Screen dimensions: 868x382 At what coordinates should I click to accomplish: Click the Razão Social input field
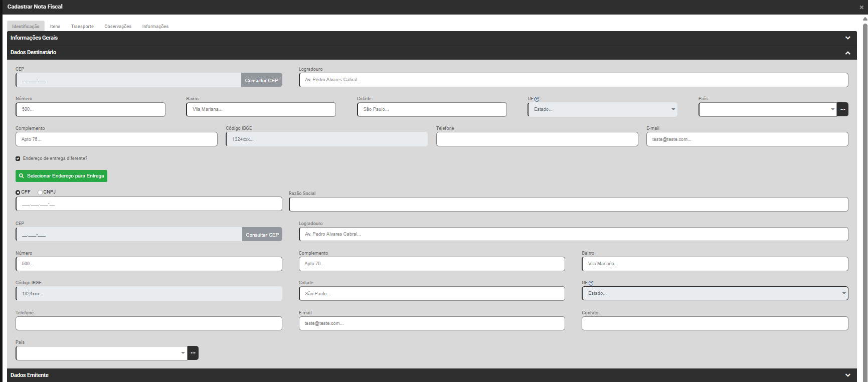tap(568, 204)
